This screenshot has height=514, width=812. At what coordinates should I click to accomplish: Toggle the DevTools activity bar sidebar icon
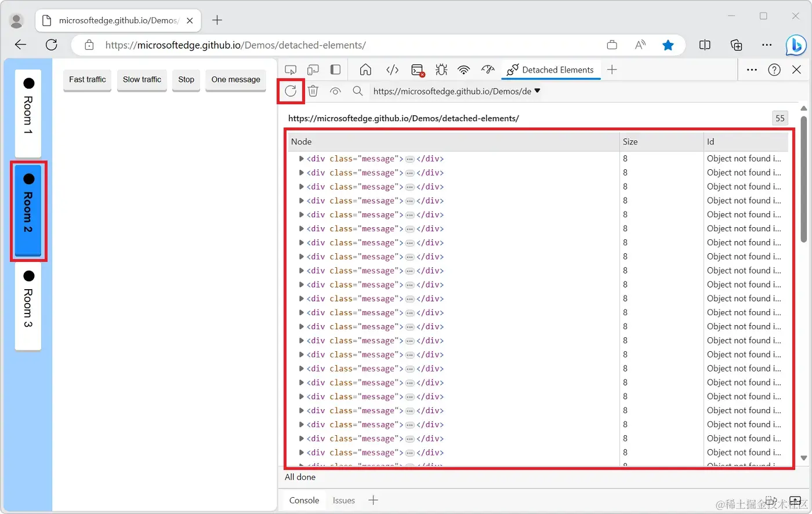tap(335, 70)
